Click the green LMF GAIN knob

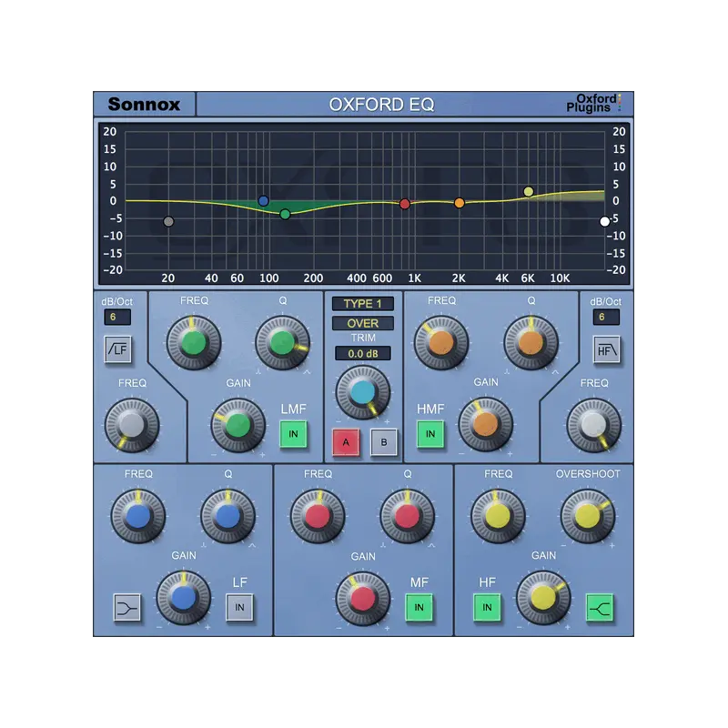(238, 425)
